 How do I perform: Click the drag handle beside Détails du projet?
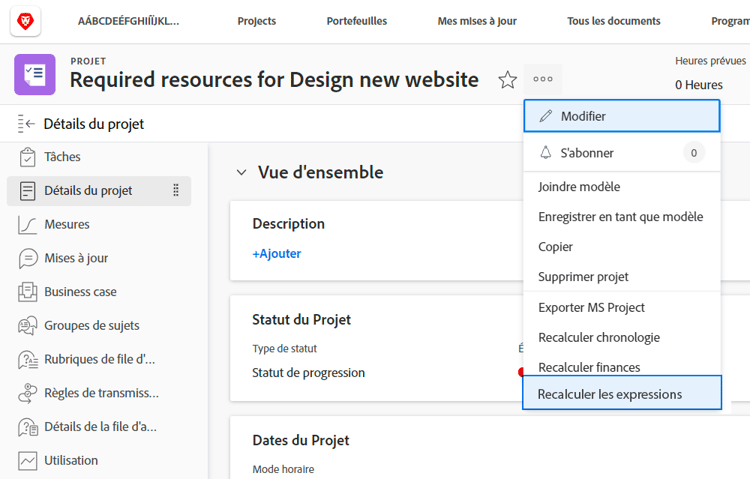pos(176,190)
